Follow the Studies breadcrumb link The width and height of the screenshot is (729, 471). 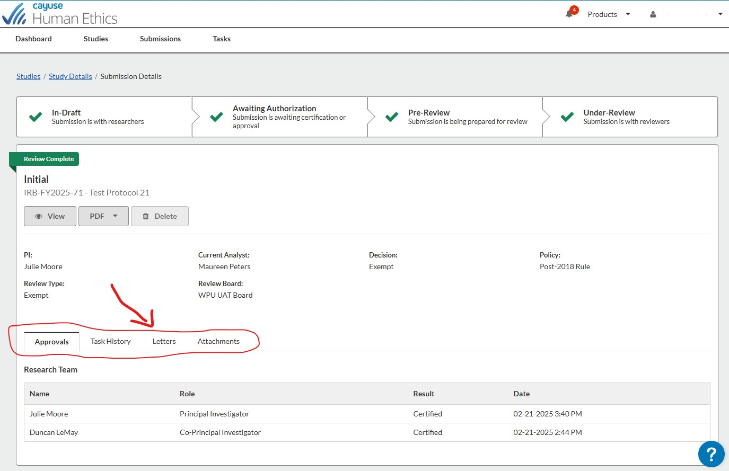tap(28, 76)
